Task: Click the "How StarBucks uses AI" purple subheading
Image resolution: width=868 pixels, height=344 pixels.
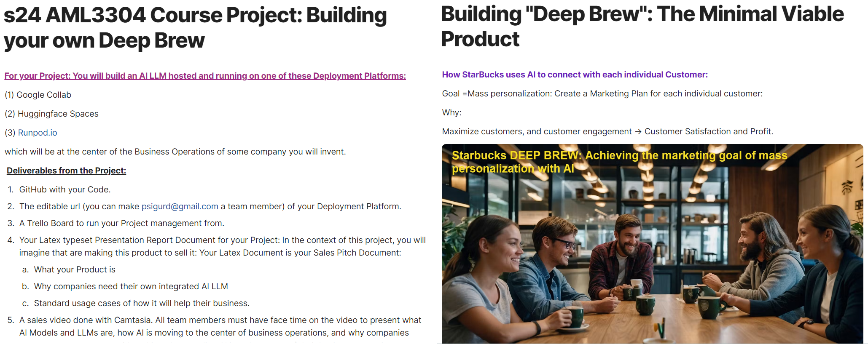Action: coord(575,75)
